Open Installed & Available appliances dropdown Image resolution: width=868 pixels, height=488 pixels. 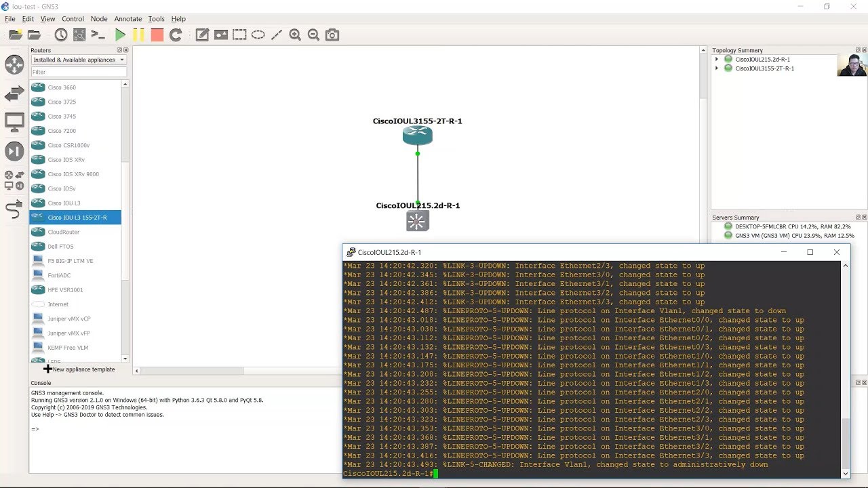[x=79, y=60]
